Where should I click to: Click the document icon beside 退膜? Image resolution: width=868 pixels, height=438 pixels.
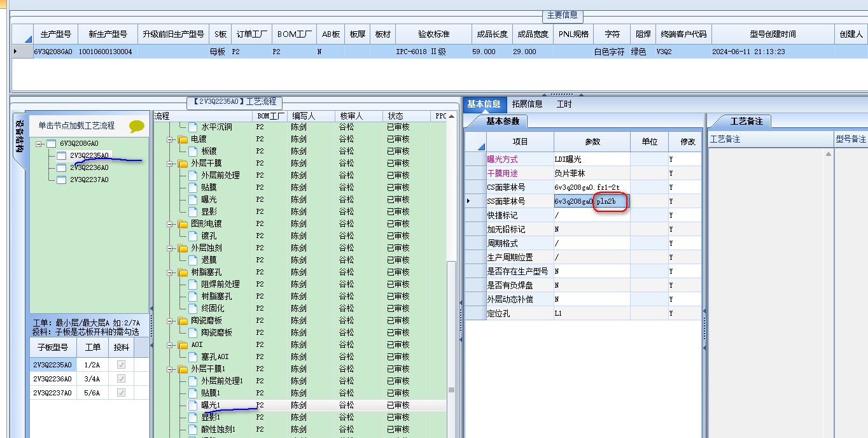click(x=193, y=260)
